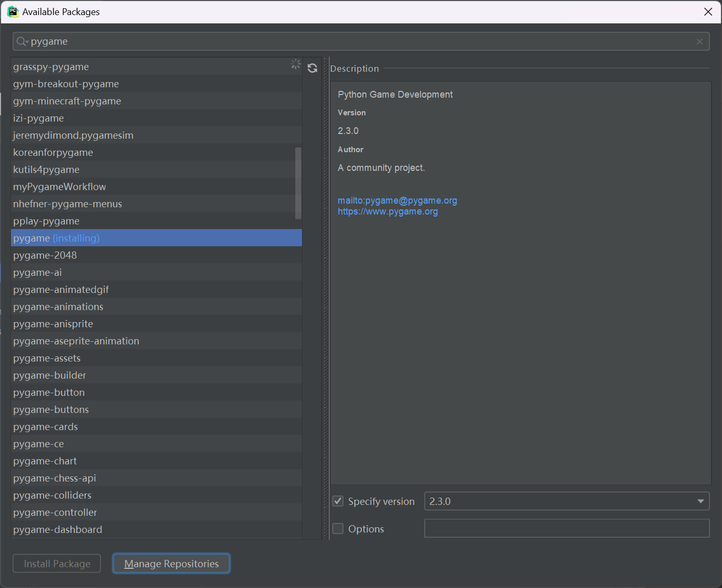Viewport: 722px width, 588px height.
Task: Select the pygame-buttons package
Action: pos(156,409)
